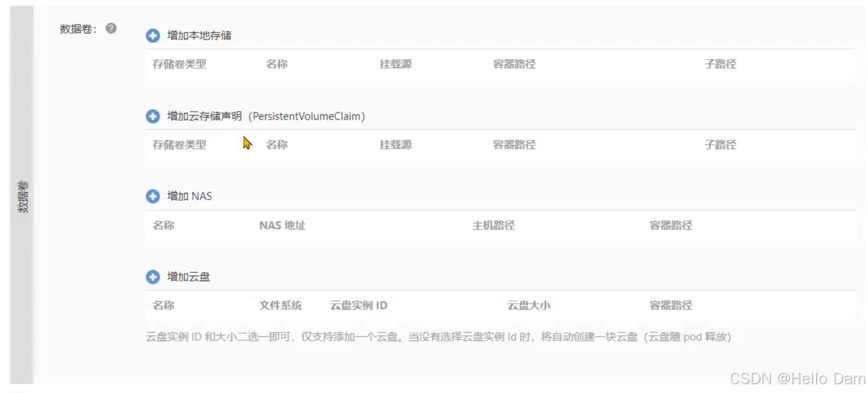Click 名称 header in NAS table
This screenshot has height=393, width=868.
[163, 225]
